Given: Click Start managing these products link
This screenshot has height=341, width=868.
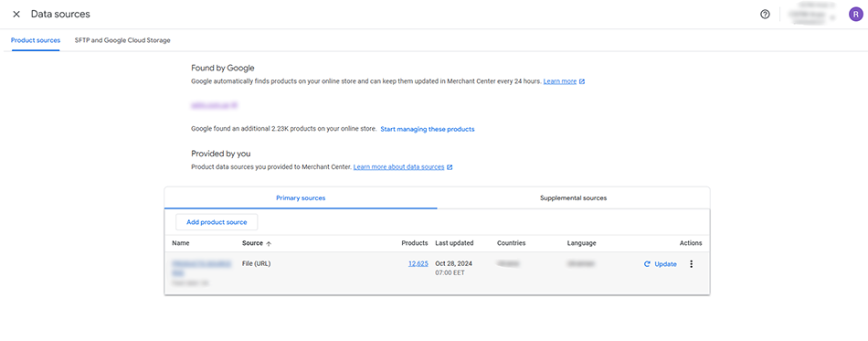Looking at the screenshot, I should (x=428, y=129).
